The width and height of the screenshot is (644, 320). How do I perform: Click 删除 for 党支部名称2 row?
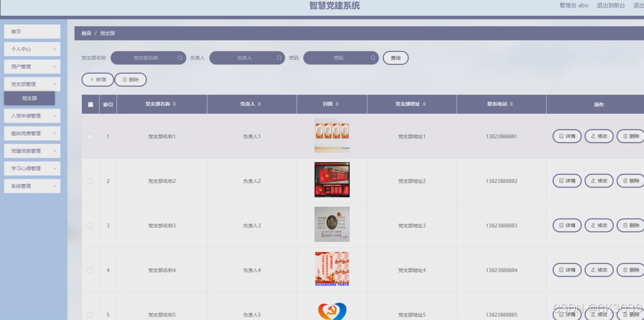tap(631, 181)
